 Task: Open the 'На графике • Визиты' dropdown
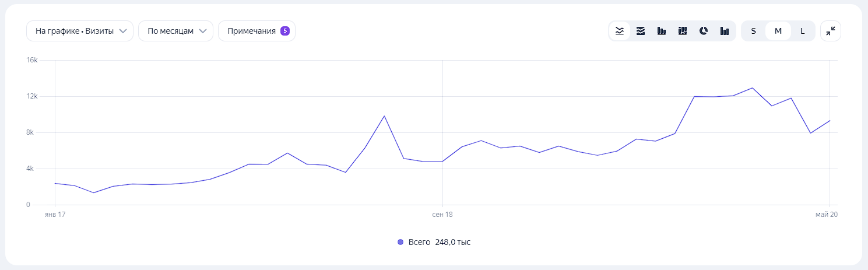coord(80,31)
